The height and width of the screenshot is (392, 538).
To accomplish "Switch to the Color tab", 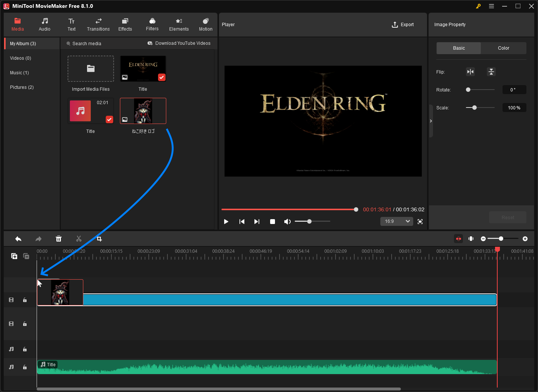I will point(504,48).
